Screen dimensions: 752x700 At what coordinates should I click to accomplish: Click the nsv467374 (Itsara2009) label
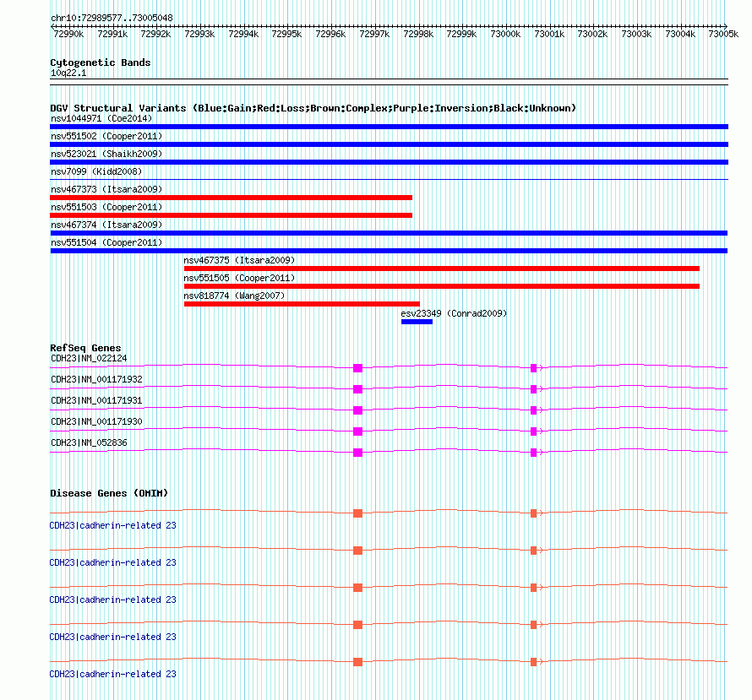point(106,225)
